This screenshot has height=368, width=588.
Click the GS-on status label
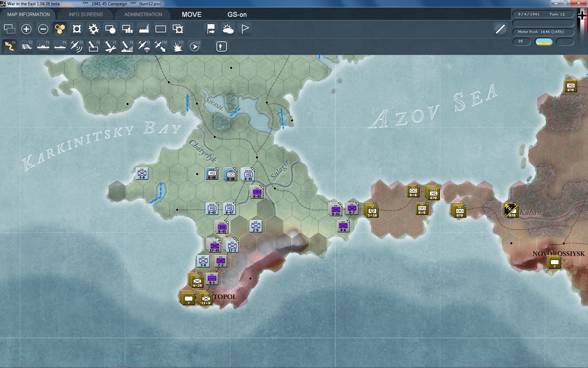pos(237,14)
